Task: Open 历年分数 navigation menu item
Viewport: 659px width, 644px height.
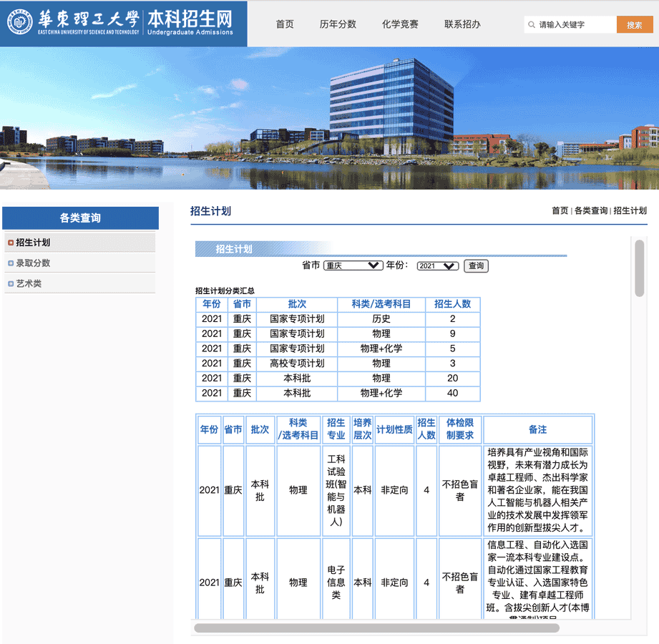Action: pos(338,24)
